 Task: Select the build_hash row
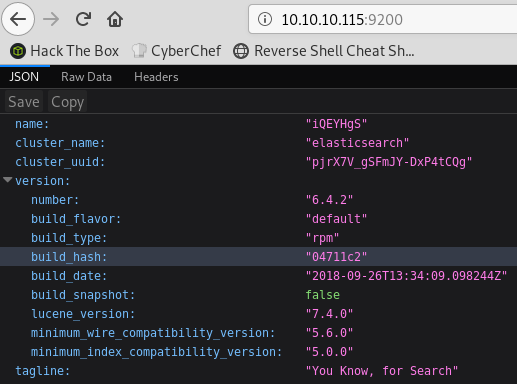258,257
